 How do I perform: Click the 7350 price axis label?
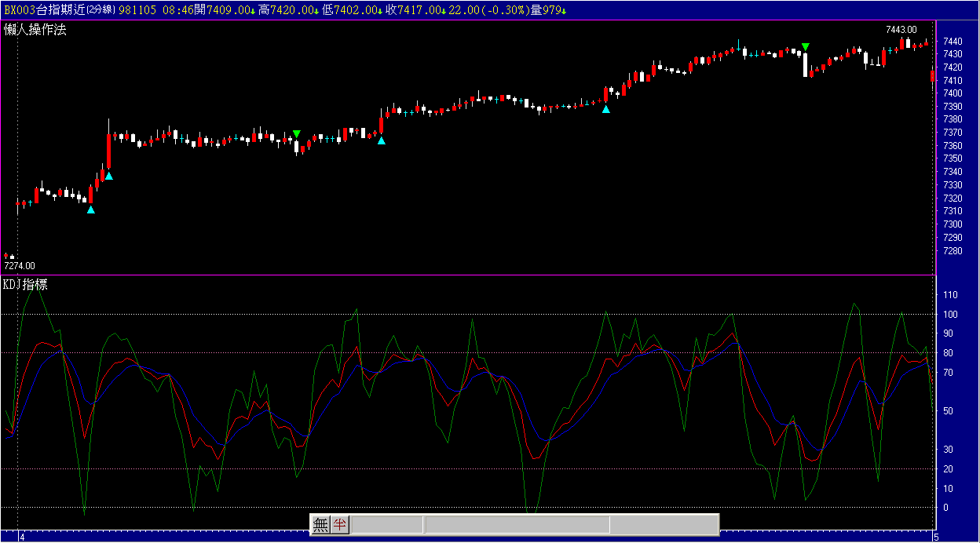(x=952, y=159)
